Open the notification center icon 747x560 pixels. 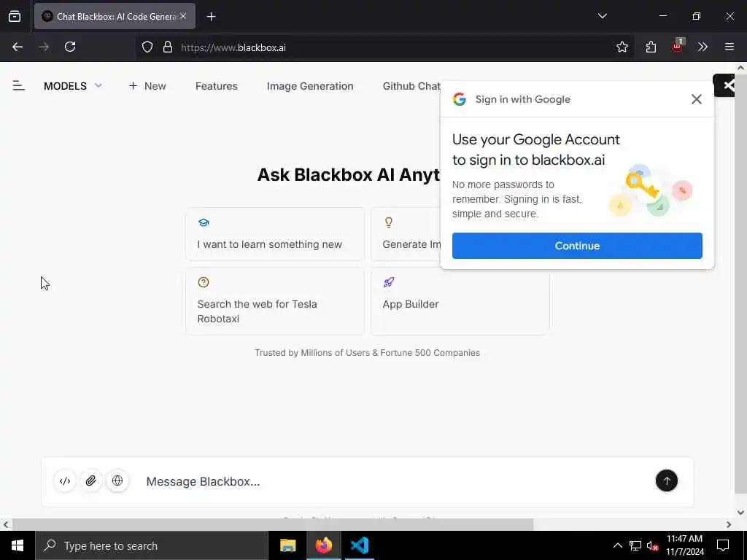pos(723,545)
